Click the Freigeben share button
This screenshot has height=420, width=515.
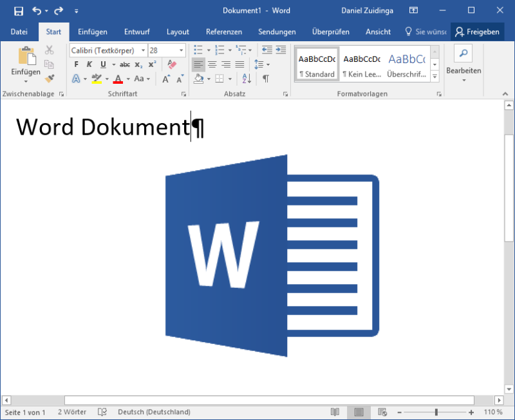477,32
